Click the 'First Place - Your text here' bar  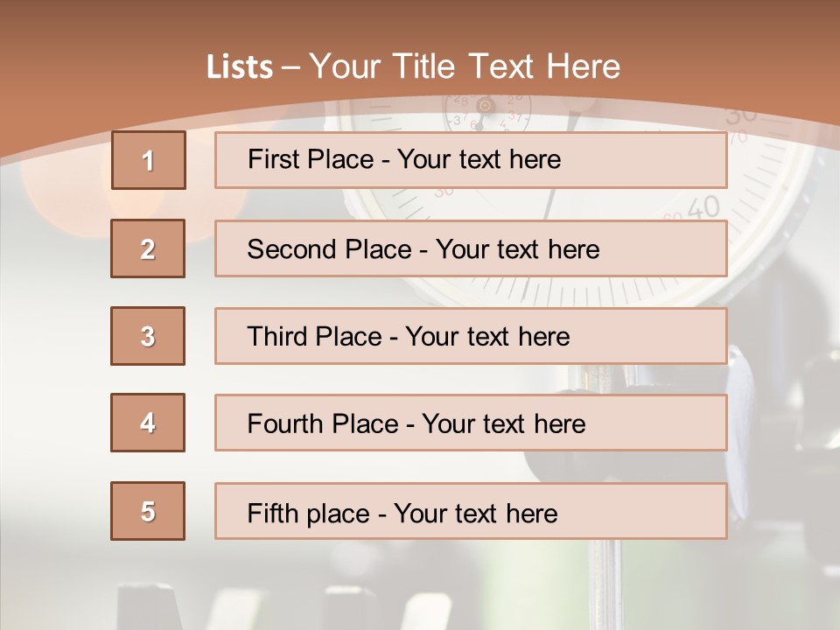pos(471,160)
